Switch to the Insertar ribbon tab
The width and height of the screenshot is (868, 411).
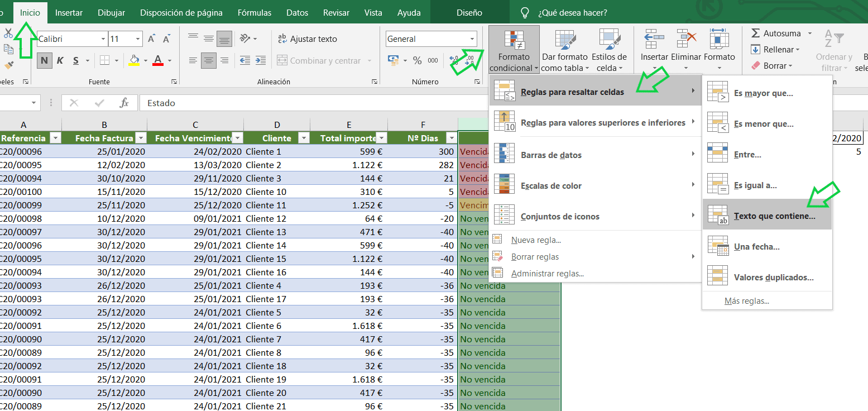pos(69,12)
